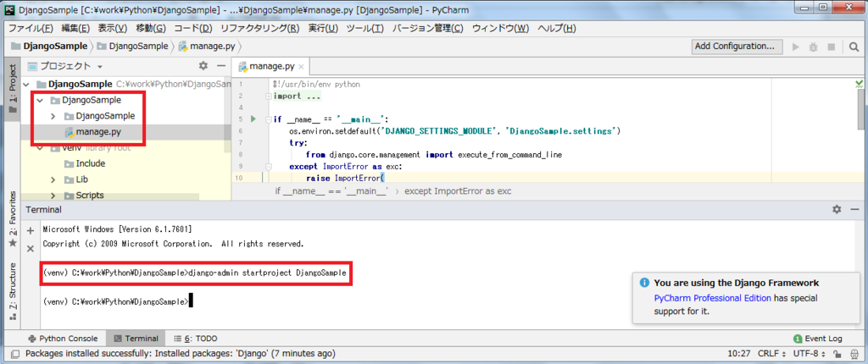Click the 10:27 cursor position in the status bar
Viewport: 868px width, 364px height.
click(738, 354)
